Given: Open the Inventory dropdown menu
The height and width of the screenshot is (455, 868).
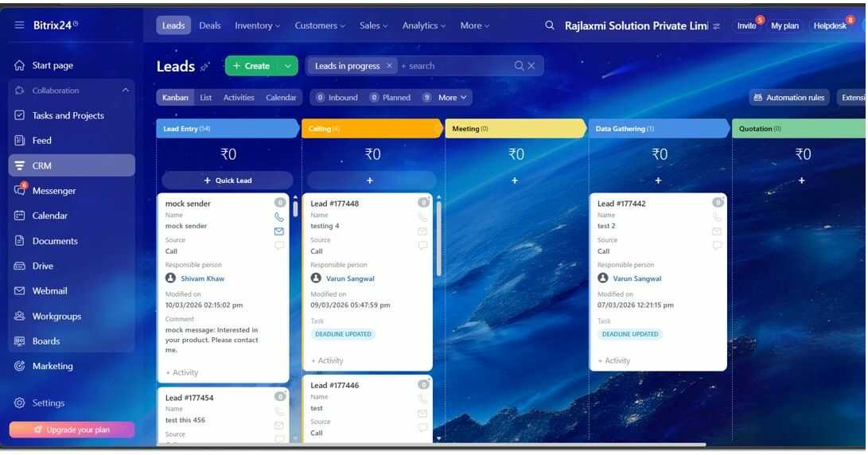Looking at the screenshot, I should pyautogui.click(x=258, y=25).
